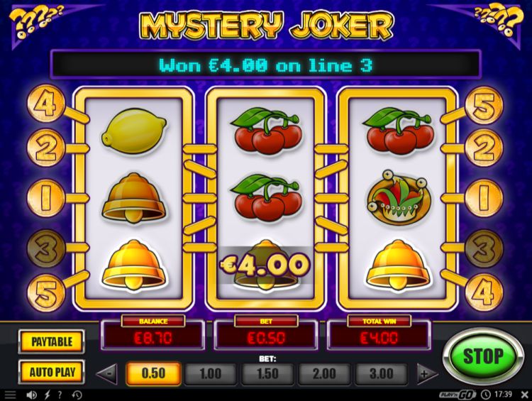Choose the 2.00 bet amount
The width and height of the screenshot is (532, 401).
pos(324,374)
